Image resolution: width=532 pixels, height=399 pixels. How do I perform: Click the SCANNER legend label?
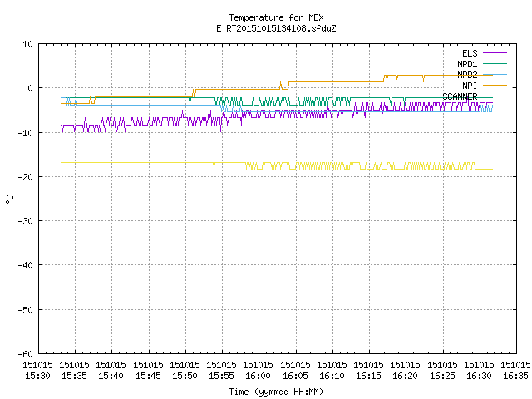tap(460, 96)
